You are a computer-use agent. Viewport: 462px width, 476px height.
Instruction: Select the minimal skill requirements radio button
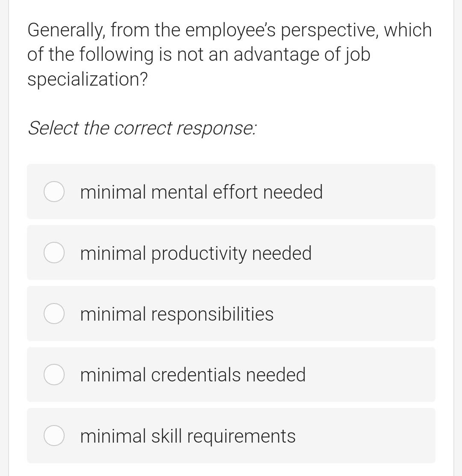[54, 436]
